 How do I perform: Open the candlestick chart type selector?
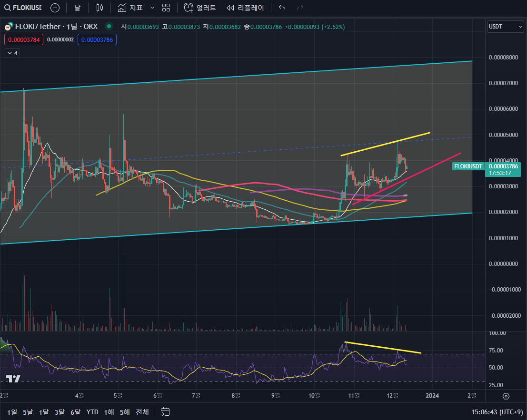[x=99, y=8]
